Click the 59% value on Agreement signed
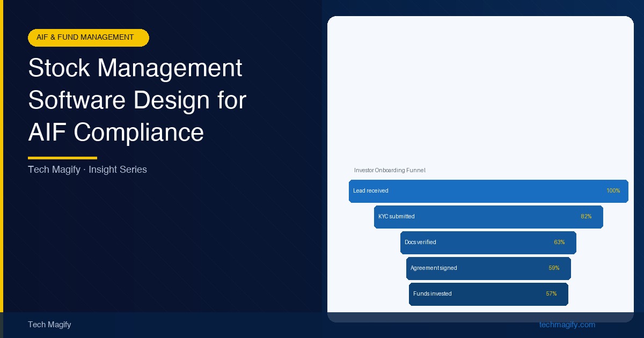The height and width of the screenshot is (338, 644). (x=554, y=268)
